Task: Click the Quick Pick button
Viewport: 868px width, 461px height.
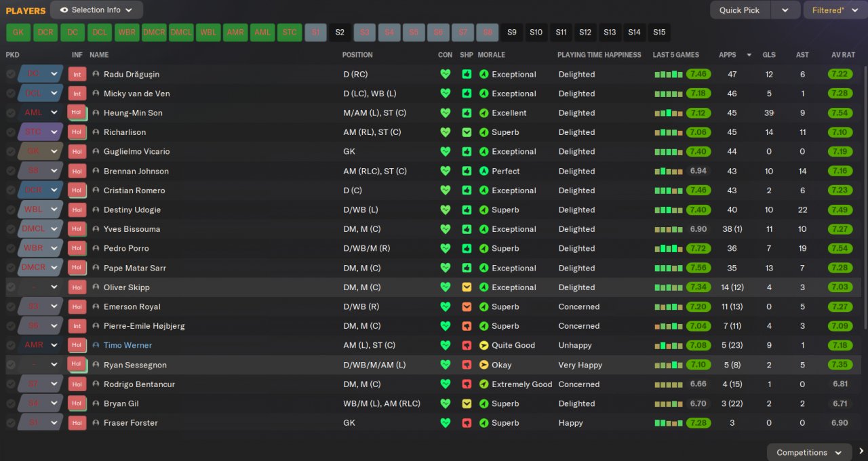Action: [740, 10]
